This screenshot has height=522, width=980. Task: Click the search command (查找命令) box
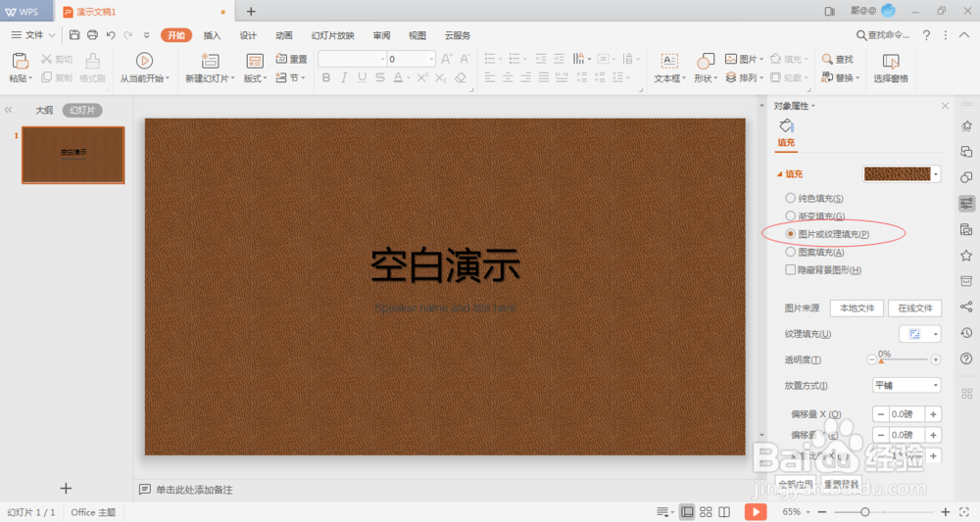[x=883, y=35]
